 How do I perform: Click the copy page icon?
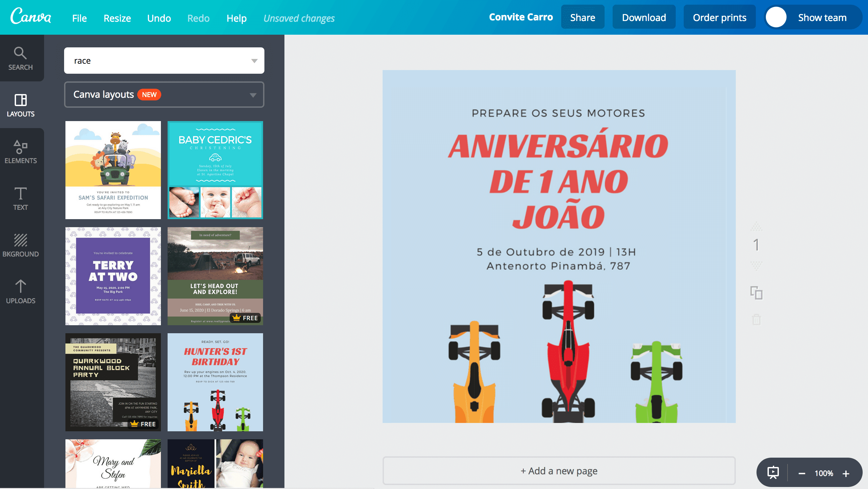coord(756,293)
